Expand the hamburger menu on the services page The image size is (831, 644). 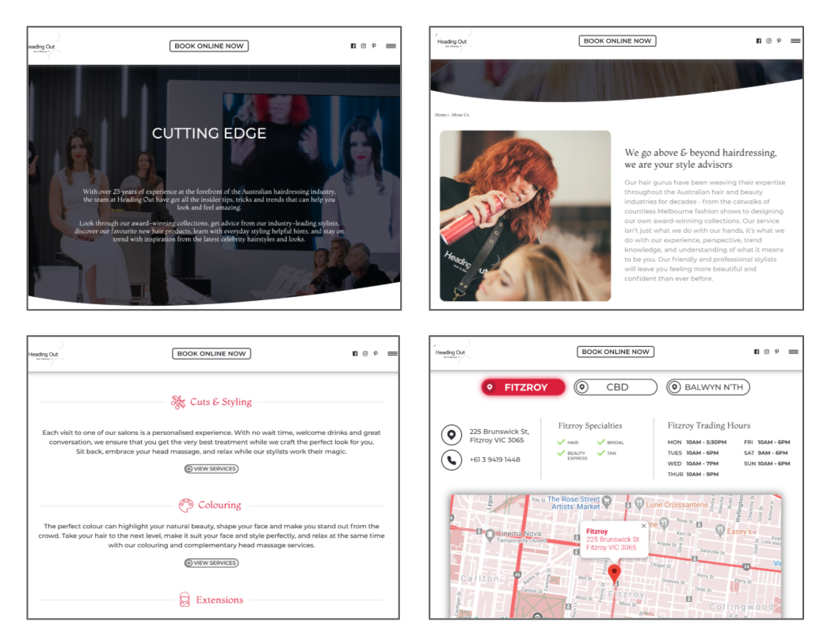click(x=392, y=353)
